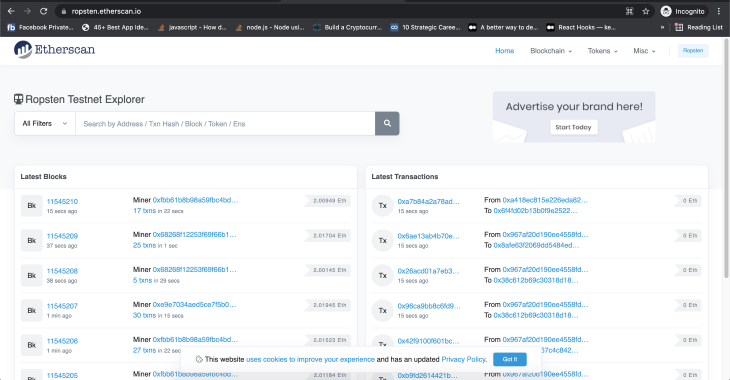Open transaction 0x26acd01a7eb3
Viewport: 730px width, 380px height.
[x=428, y=271]
